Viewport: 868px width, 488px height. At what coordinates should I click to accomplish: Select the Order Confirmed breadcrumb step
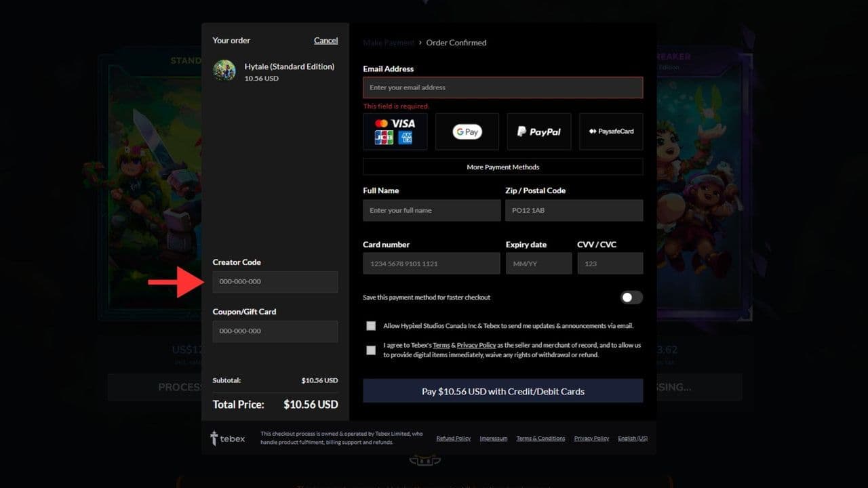click(456, 43)
